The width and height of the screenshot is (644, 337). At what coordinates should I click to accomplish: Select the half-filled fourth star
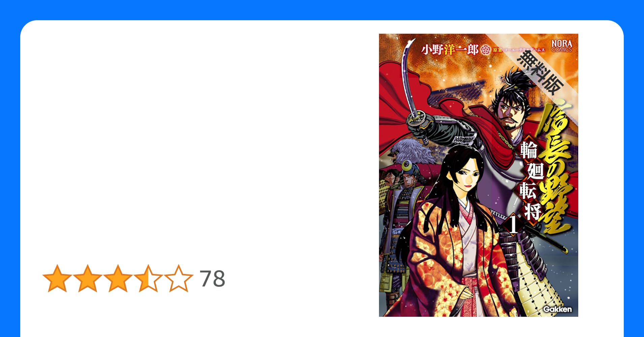[148, 278]
